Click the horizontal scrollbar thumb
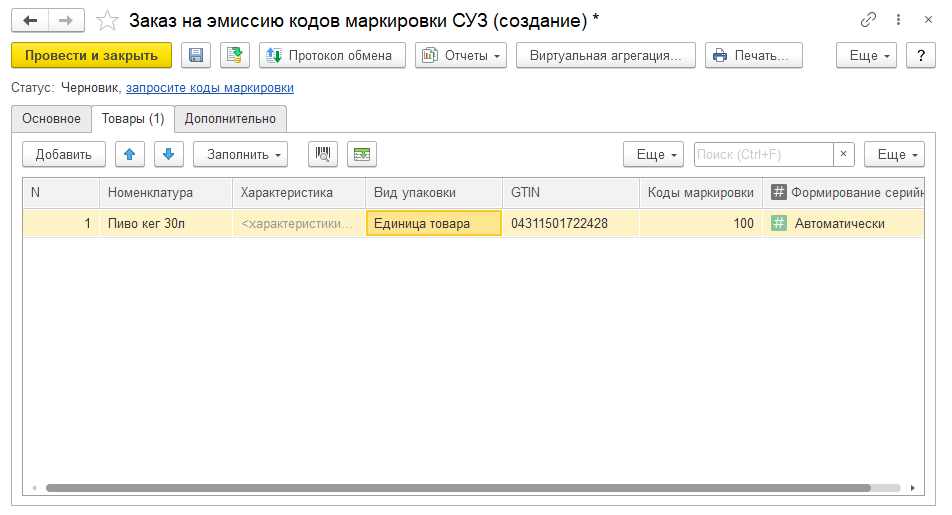 click(x=458, y=488)
